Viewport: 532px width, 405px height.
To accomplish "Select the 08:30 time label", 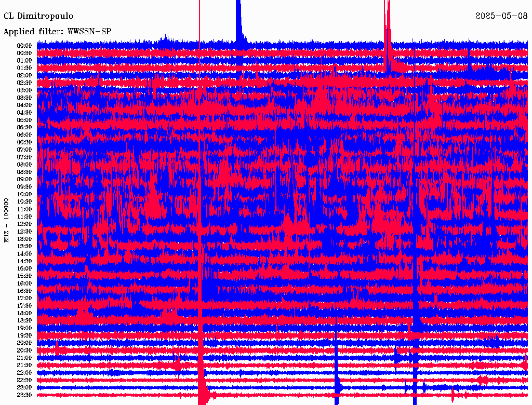I will pos(24,172).
